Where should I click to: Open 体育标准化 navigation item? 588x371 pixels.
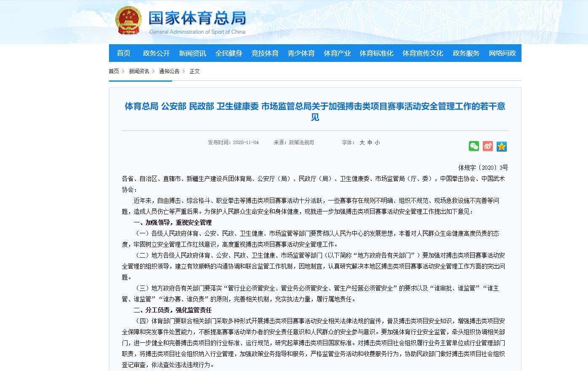click(x=376, y=53)
